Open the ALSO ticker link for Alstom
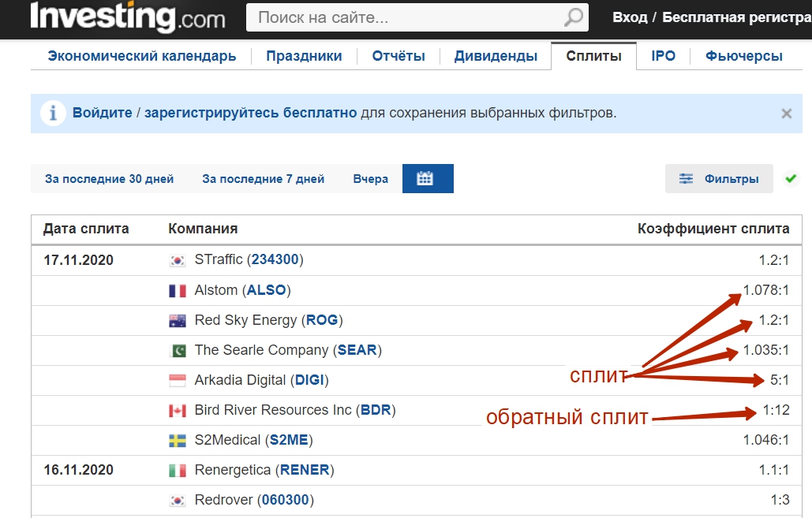This screenshot has height=518, width=812. pos(266,290)
